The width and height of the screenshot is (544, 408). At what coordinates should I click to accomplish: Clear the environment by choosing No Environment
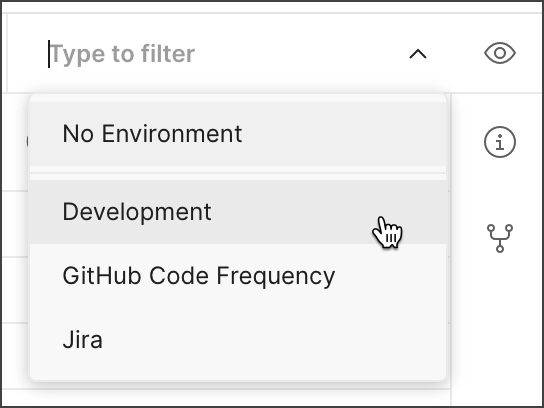coord(238,134)
